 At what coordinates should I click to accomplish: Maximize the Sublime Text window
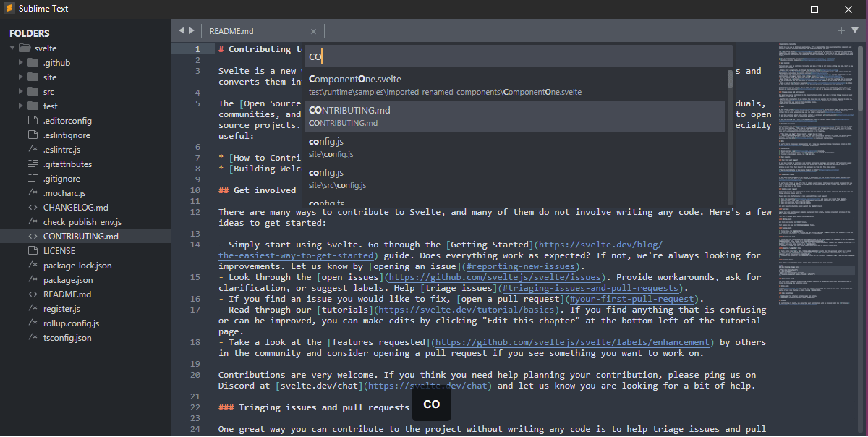tap(814, 9)
